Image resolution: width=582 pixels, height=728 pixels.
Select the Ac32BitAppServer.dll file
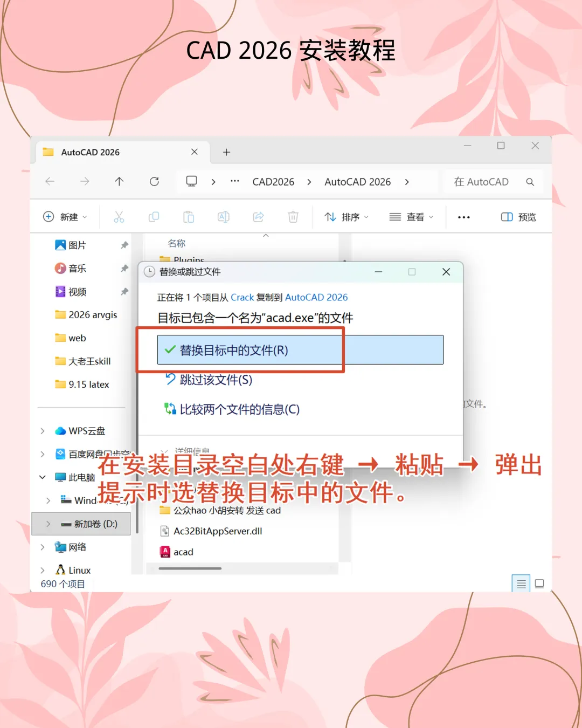point(212,531)
